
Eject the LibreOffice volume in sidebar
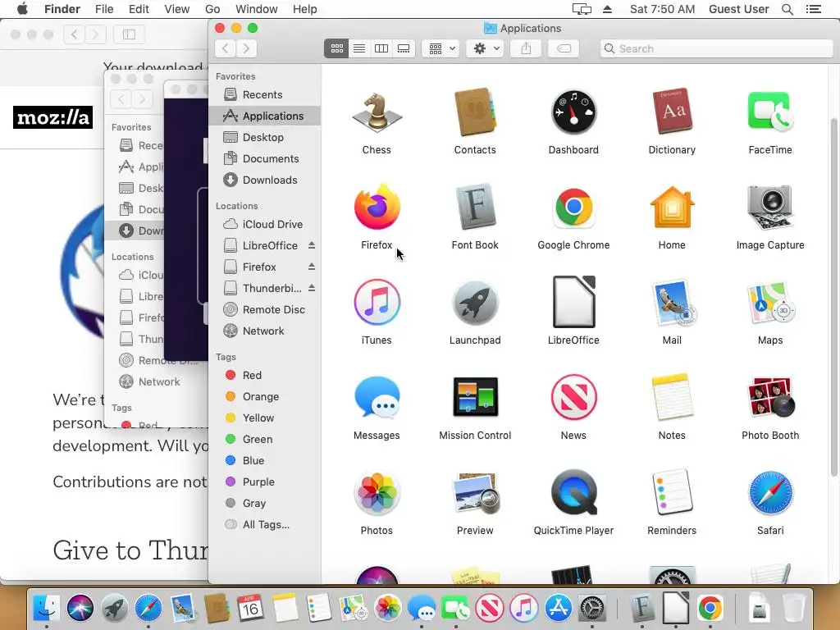[311, 245]
